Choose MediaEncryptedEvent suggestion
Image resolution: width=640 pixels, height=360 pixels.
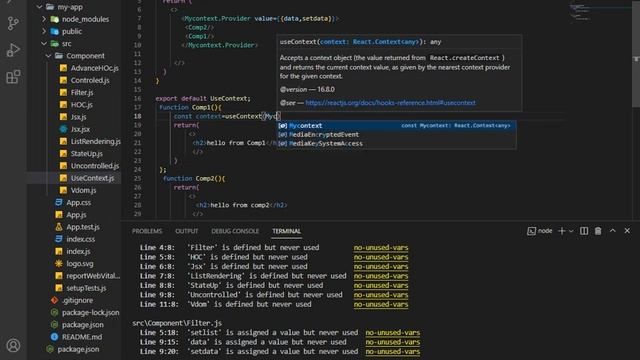(396, 135)
